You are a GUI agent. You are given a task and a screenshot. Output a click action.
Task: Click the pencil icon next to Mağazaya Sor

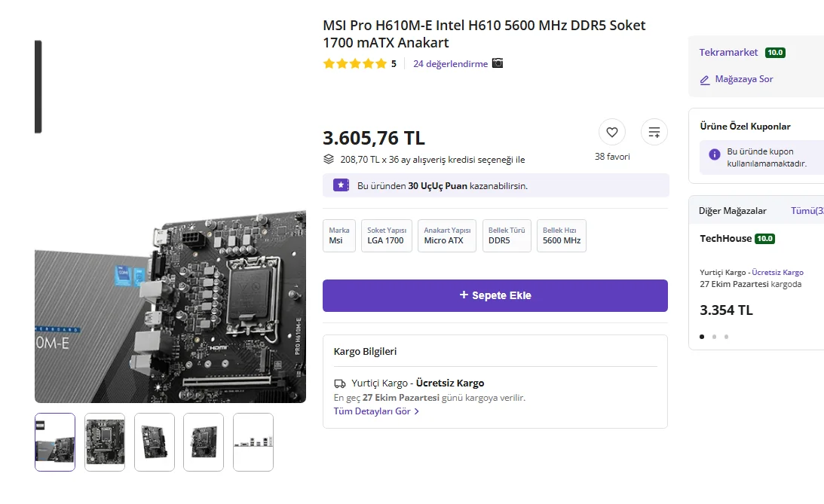[705, 80]
